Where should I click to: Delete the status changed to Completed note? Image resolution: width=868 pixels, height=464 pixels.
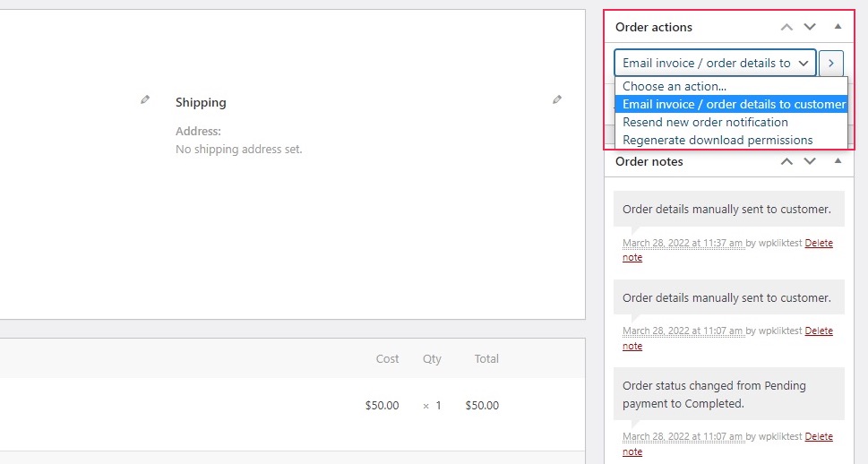click(728, 443)
